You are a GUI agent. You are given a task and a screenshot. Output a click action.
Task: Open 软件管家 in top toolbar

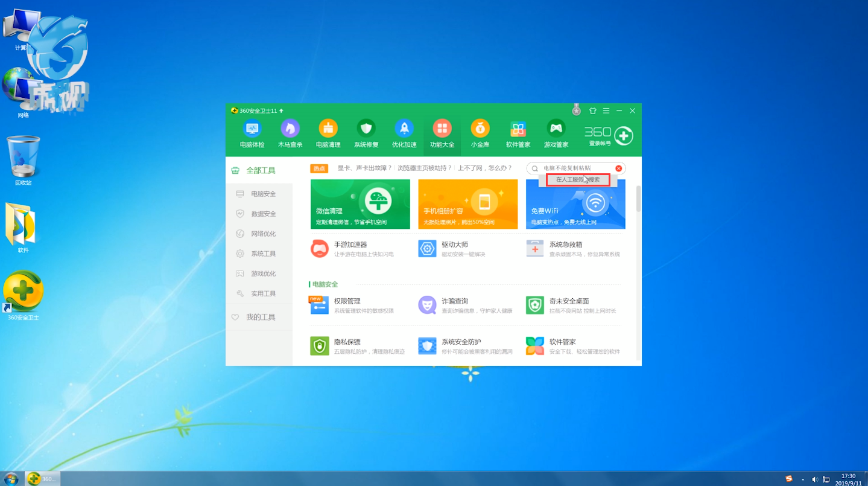click(x=518, y=133)
